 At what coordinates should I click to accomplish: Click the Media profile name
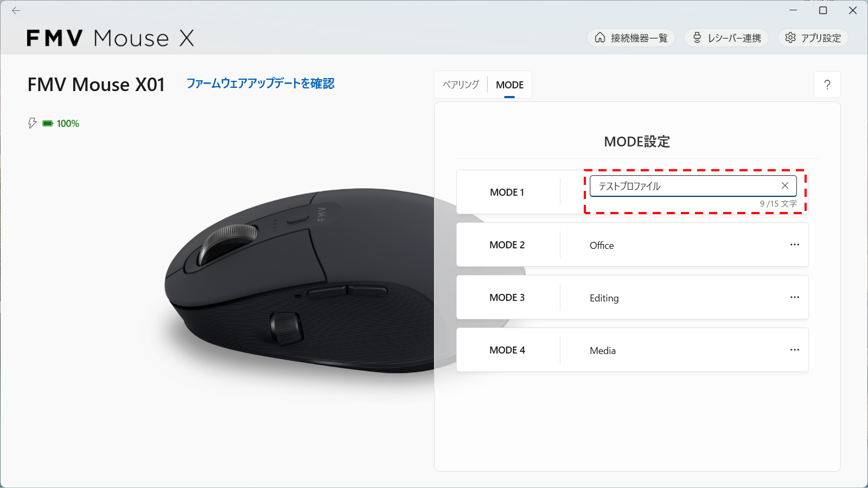603,351
